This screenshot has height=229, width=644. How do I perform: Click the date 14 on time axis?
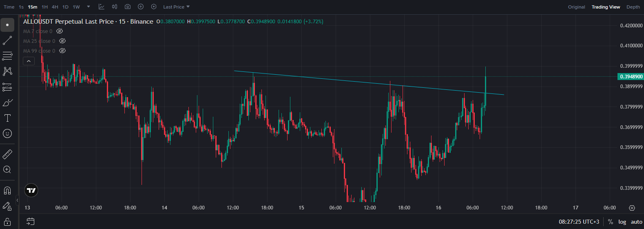click(x=164, y=208)
